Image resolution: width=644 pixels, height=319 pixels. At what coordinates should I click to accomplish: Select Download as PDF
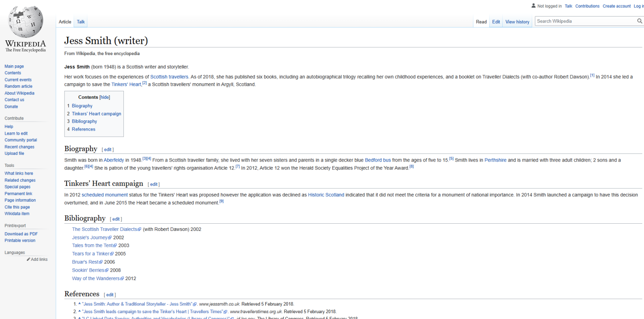click(x=21, y=234)
